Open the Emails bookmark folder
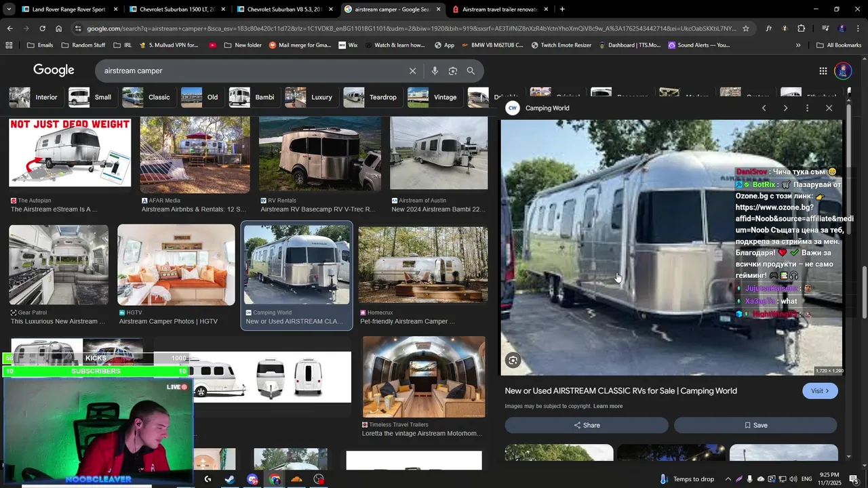This screenshot has width=868, height=488. [x=40, y=45]
